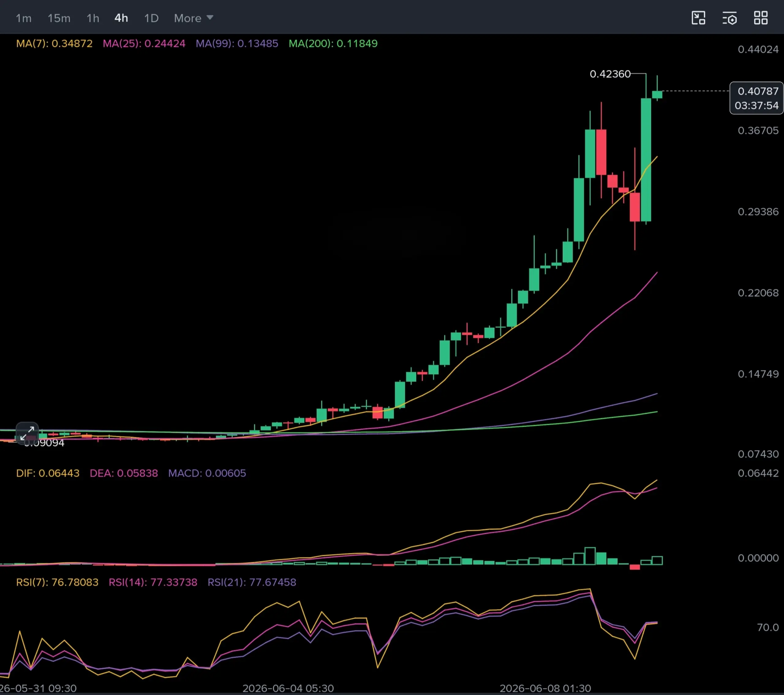The image size is (784, 695).
Task: Click the 0.22068 price axis label
Action: 758,293
